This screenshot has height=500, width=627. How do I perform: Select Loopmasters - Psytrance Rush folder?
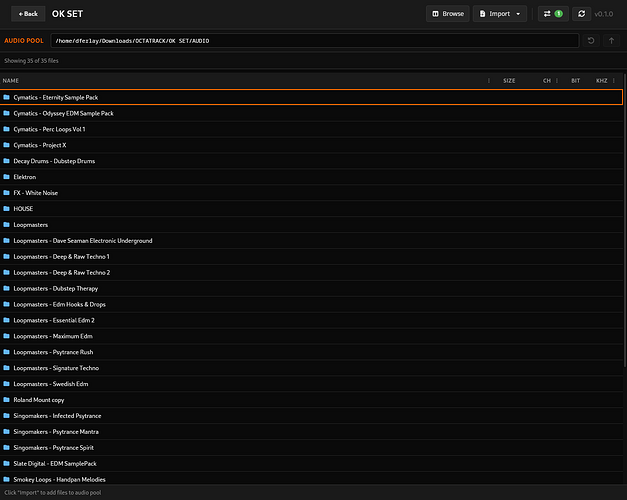311,352
